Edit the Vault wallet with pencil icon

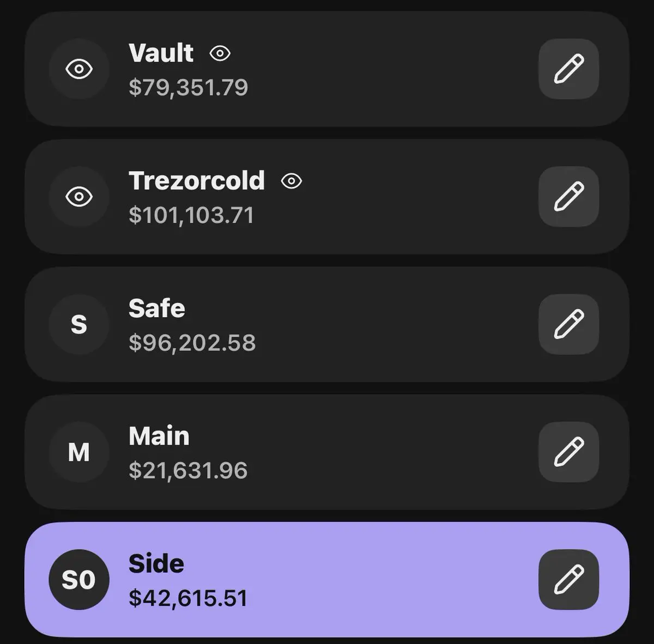point(568,69)
